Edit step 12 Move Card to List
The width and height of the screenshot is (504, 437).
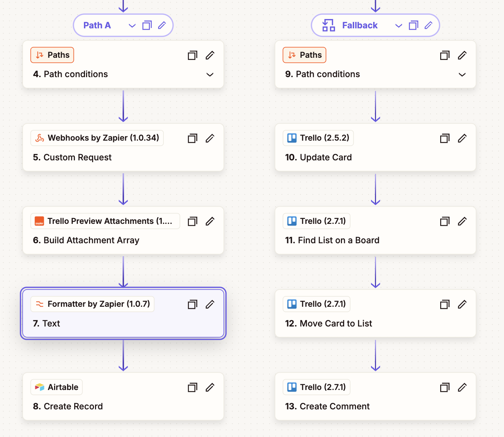click(x=462, y=305)
